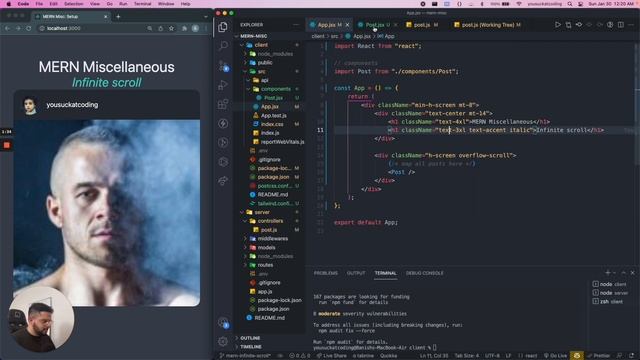Click the react language mode indicator
Screen dimensions: 640x360
click(528, 356)
